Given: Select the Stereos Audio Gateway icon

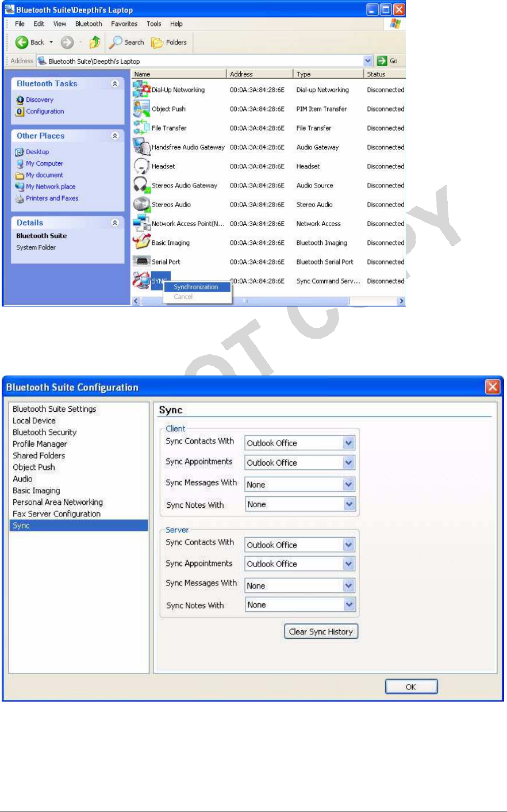Looking at the screenshot, I should point(141,185).
